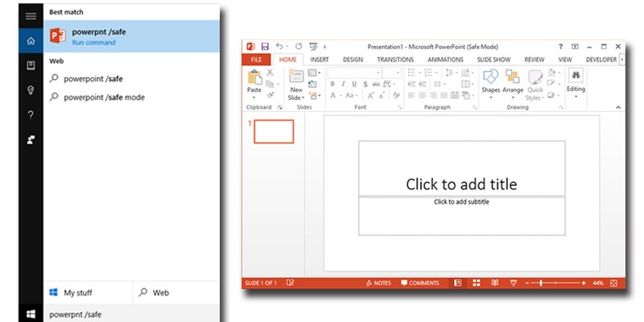This screenshot has height=322, width=644.
Task: Click the Windows Start button
Action: click(31, 314)
